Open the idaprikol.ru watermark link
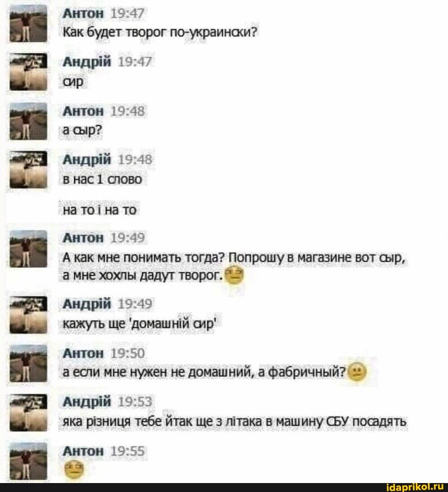Screen dimensions: 448x492 (413, 488)
